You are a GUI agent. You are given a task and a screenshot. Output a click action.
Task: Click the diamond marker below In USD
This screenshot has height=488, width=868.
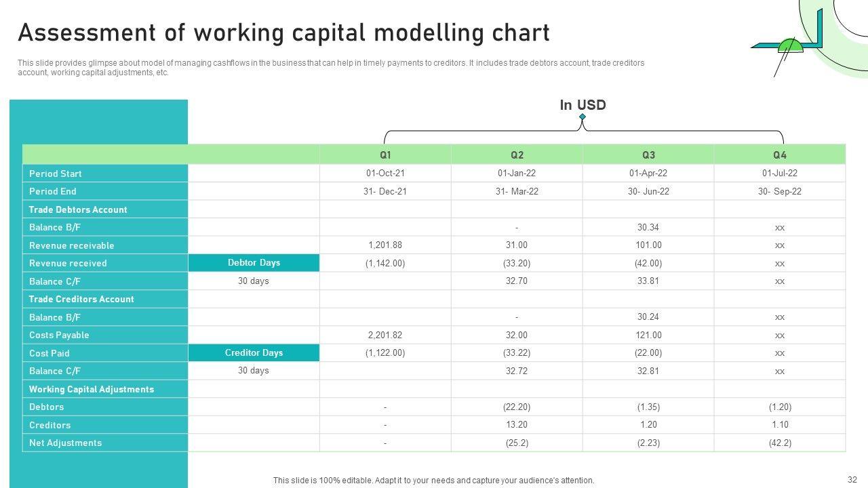(583, 117)
